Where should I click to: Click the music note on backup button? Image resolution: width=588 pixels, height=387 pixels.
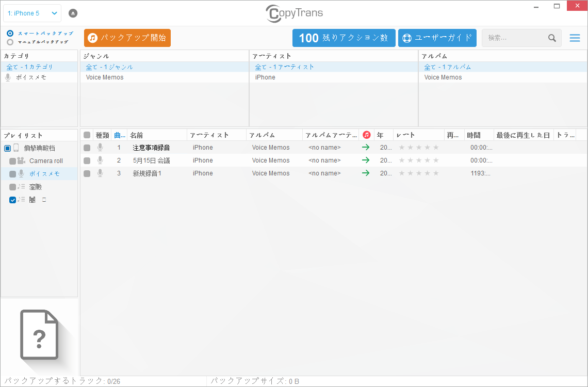point(93,38)
